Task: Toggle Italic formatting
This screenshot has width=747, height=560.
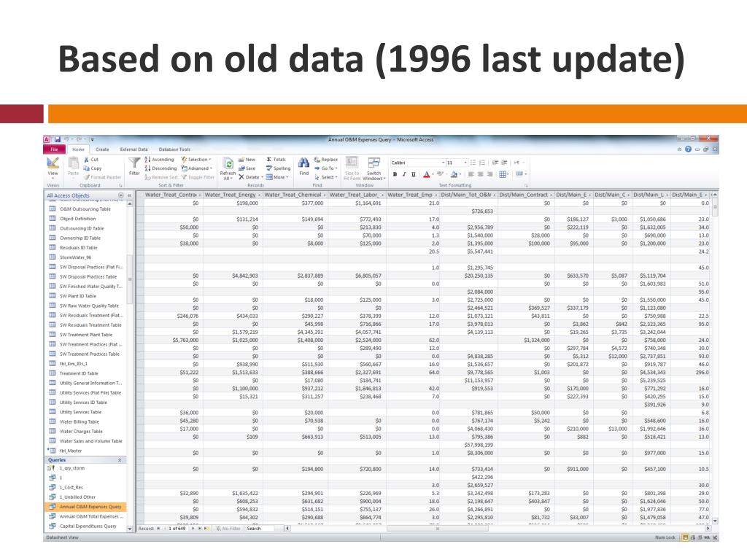Action: pyautogui.click(x=404, y=174)
